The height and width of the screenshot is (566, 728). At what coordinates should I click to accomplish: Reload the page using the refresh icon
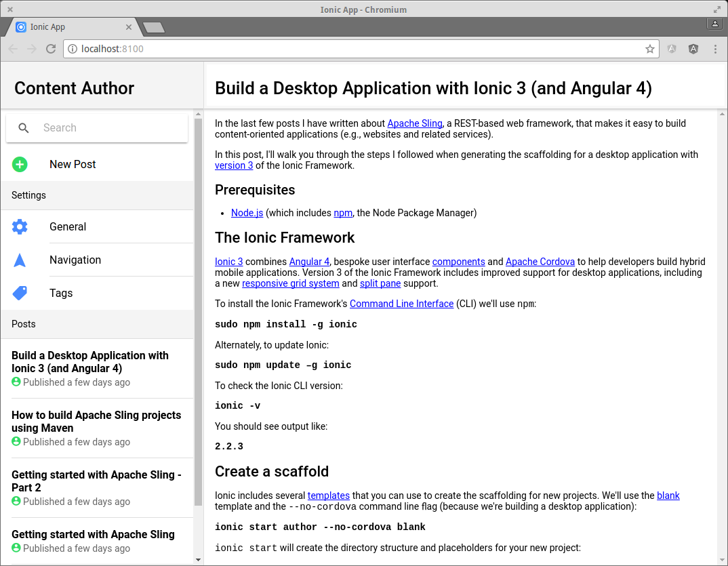[x=51, y=49]
